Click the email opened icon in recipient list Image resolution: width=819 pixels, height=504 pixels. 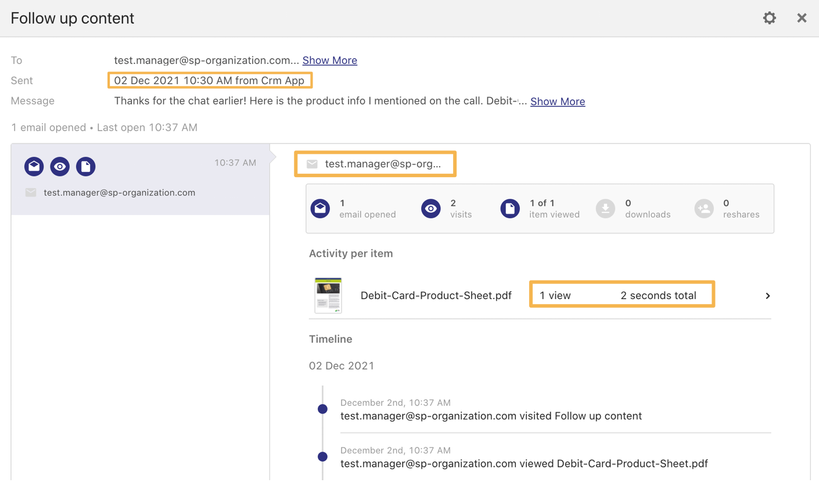[34, 167]
